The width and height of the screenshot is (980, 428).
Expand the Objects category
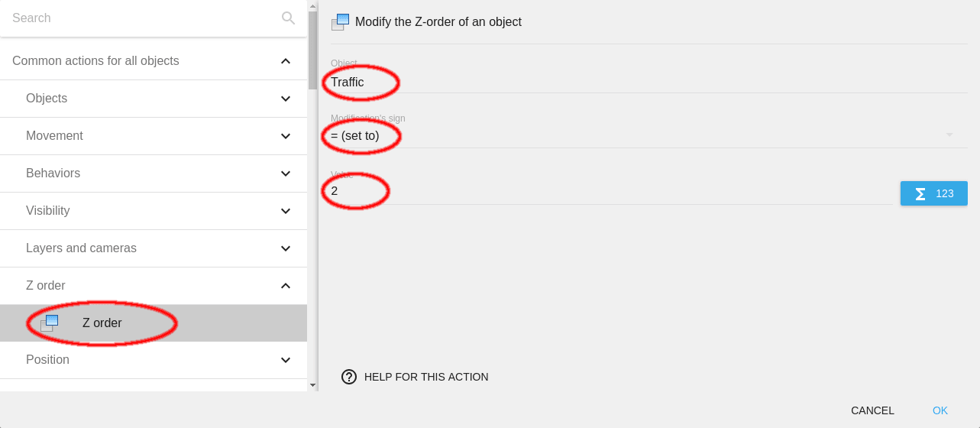click(286, 99)
